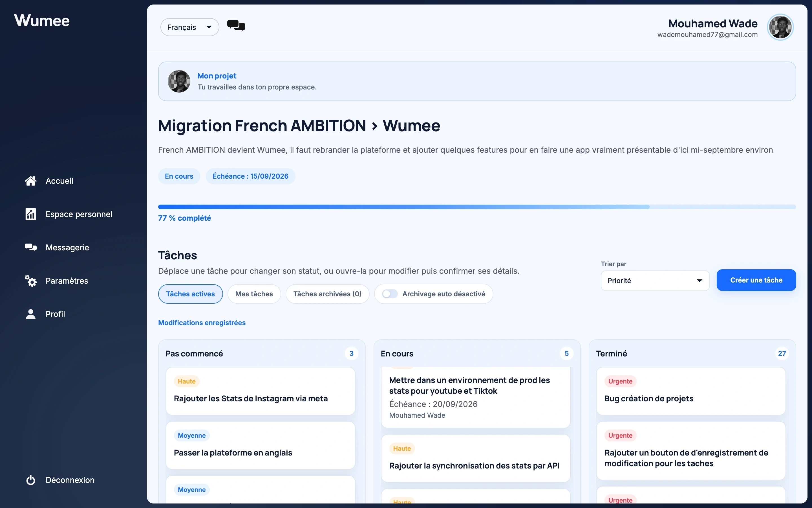812x508 pixels.
Task: Click the Profil person icon
Action: (30, 314)
